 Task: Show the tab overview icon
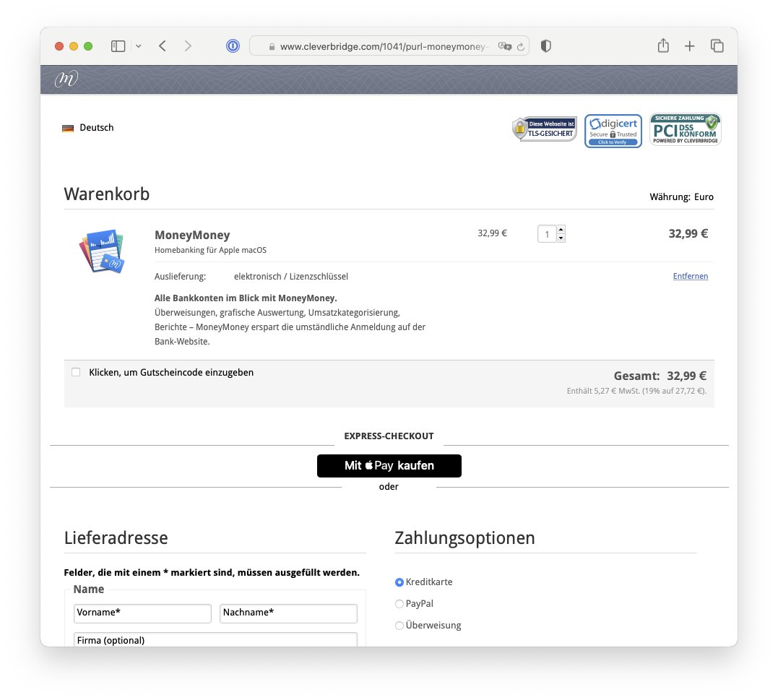pos(717,46)
